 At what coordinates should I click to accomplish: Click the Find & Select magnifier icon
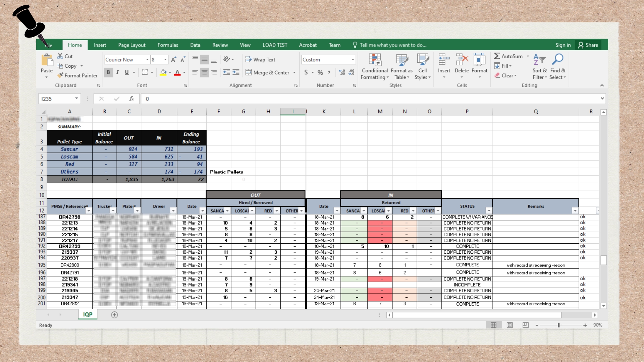click(557, 60)
